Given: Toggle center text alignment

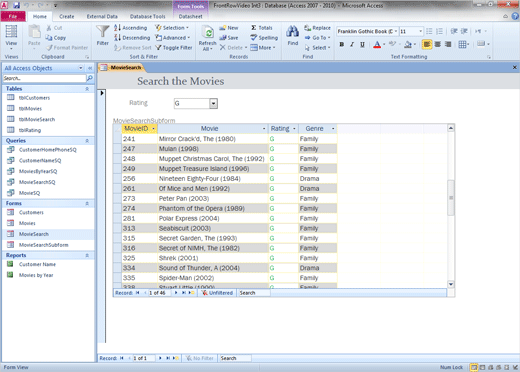Looking at the screenshot, I should click(438, 44).
